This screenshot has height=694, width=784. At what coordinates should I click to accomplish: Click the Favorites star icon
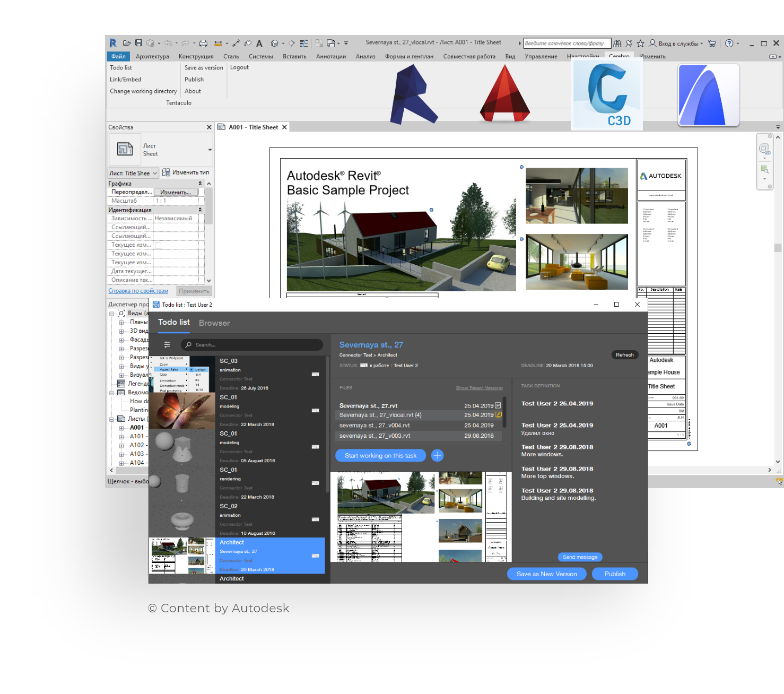click(640, 44)
